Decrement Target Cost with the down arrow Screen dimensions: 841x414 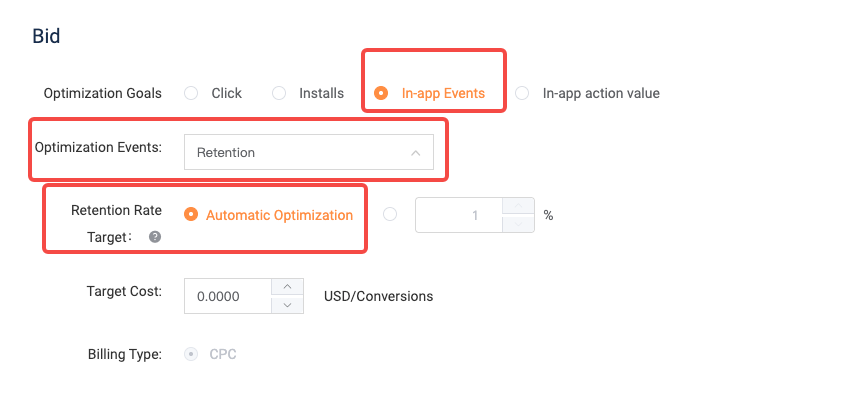click(287, 305)
